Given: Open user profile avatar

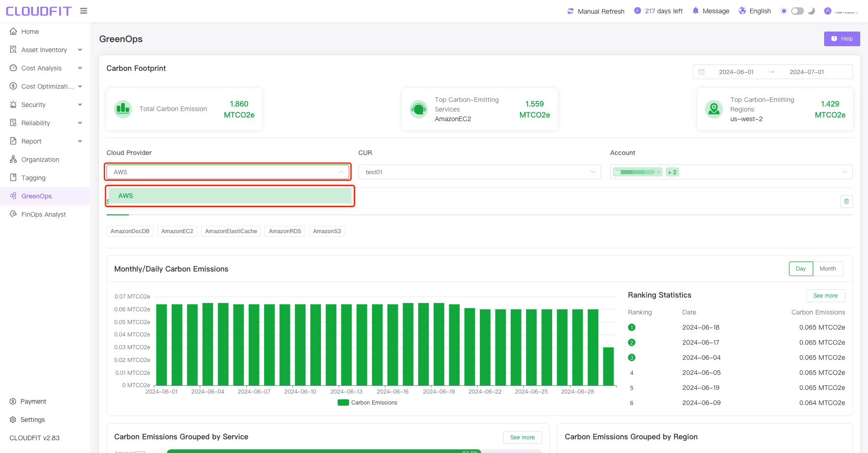Looking at the screenshot, I should 828,11.
